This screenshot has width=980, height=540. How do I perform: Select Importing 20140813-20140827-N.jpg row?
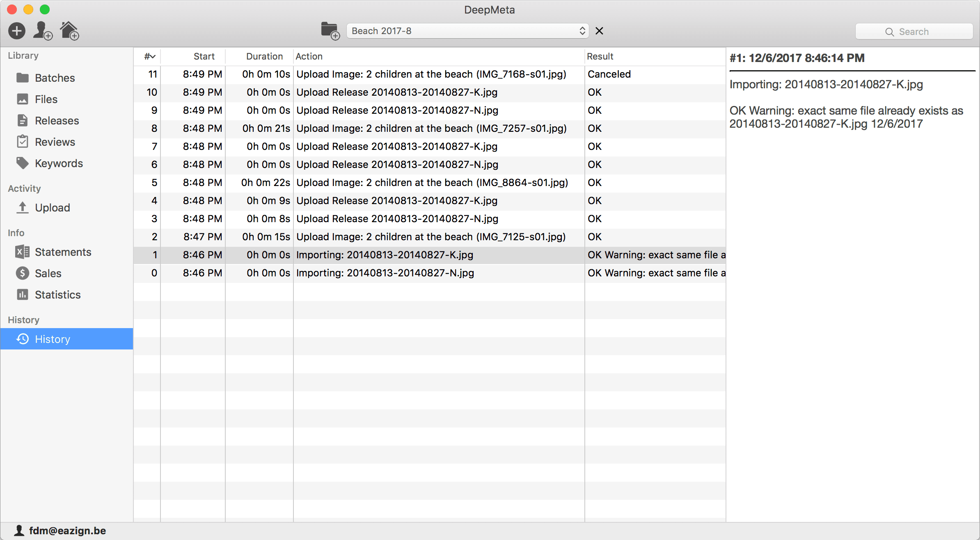tap(430, 273)
